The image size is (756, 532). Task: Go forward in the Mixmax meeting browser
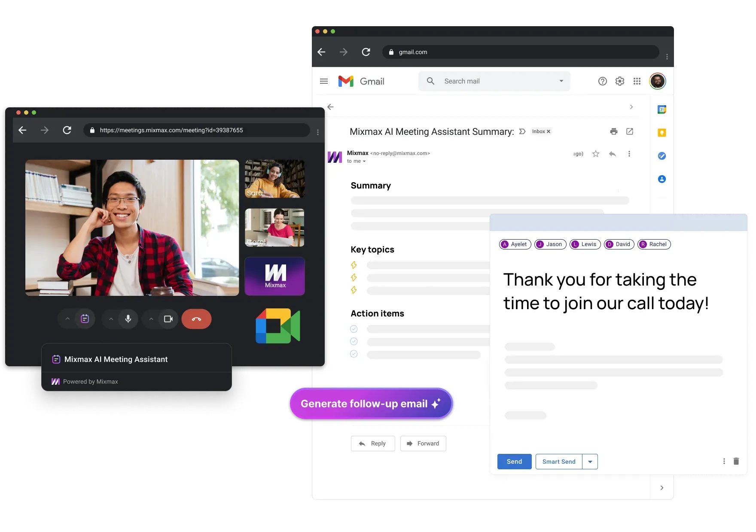(x=45, y=130)
